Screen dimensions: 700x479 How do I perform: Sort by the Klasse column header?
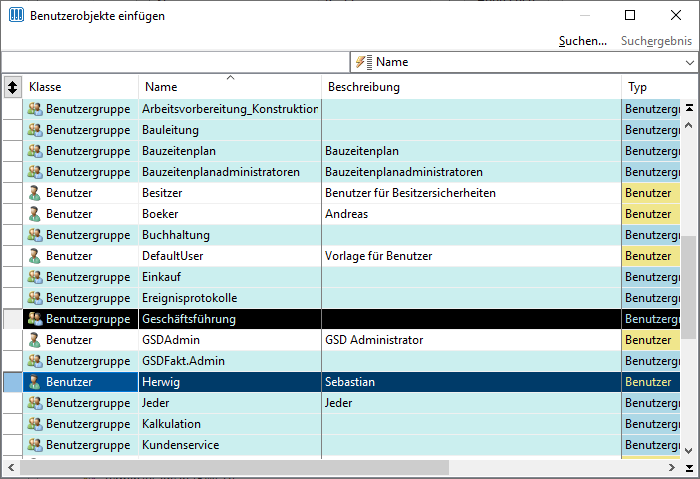pos(80,87)
